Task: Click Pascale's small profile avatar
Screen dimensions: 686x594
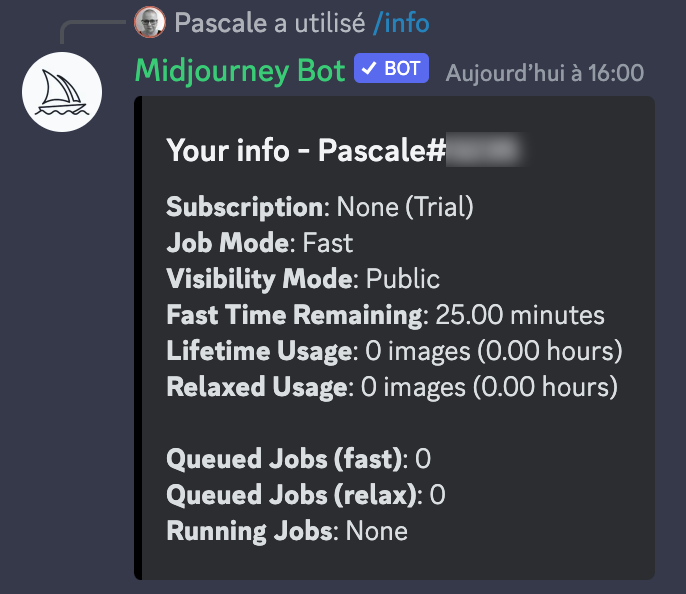Action: tap(150, 20)
